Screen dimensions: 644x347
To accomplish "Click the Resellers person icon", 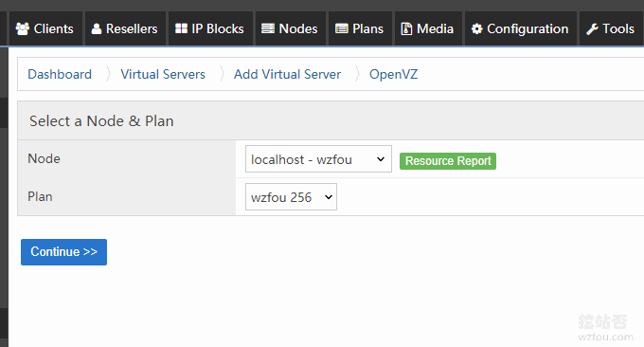I will (x=96, y=28).
